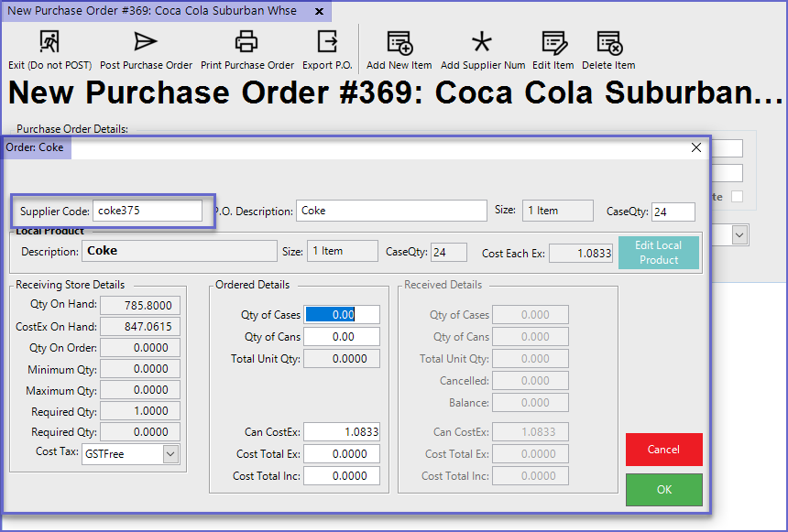
Task: Select the New Purchase Order #369 tab
Action: pos(156,11)
